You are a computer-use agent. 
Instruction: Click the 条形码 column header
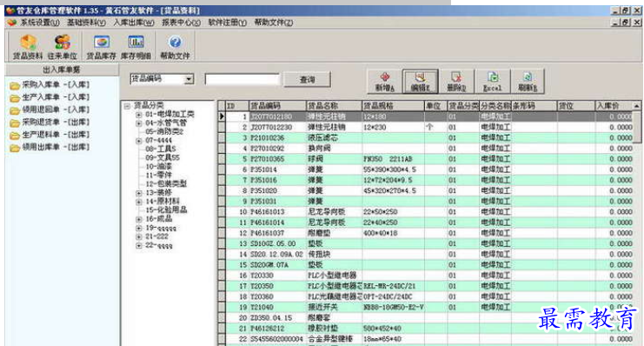[x=534, y=106]
